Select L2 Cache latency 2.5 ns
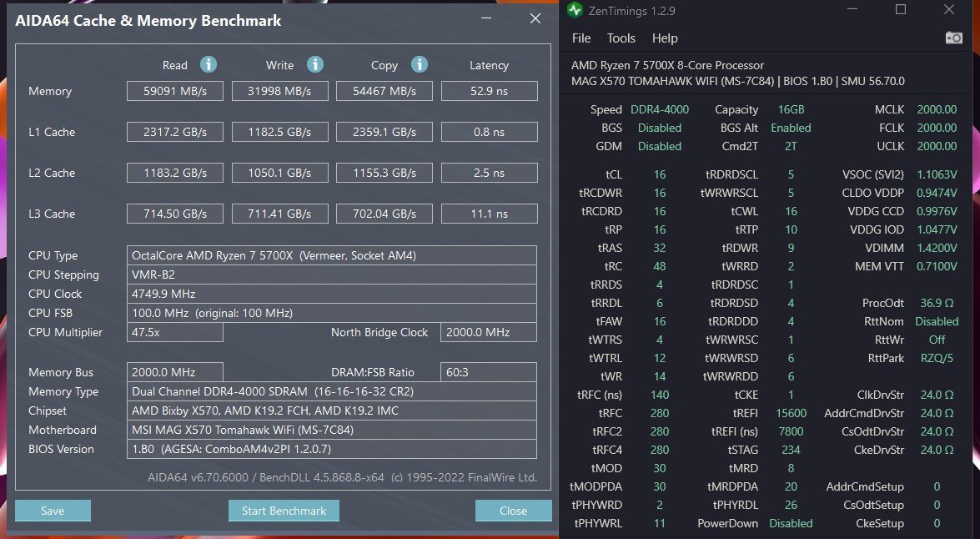This screenshot has width=980, height=539. point(490,173)
